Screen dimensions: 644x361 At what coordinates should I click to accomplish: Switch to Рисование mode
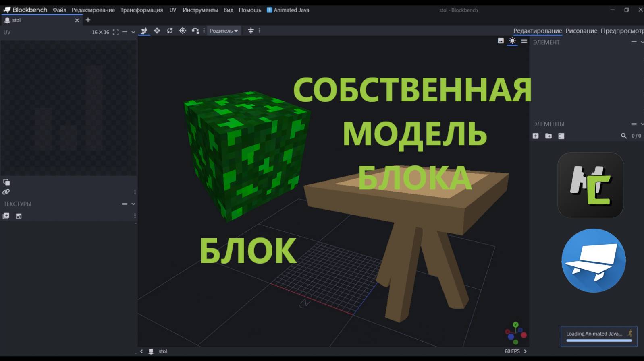[581, 31]
